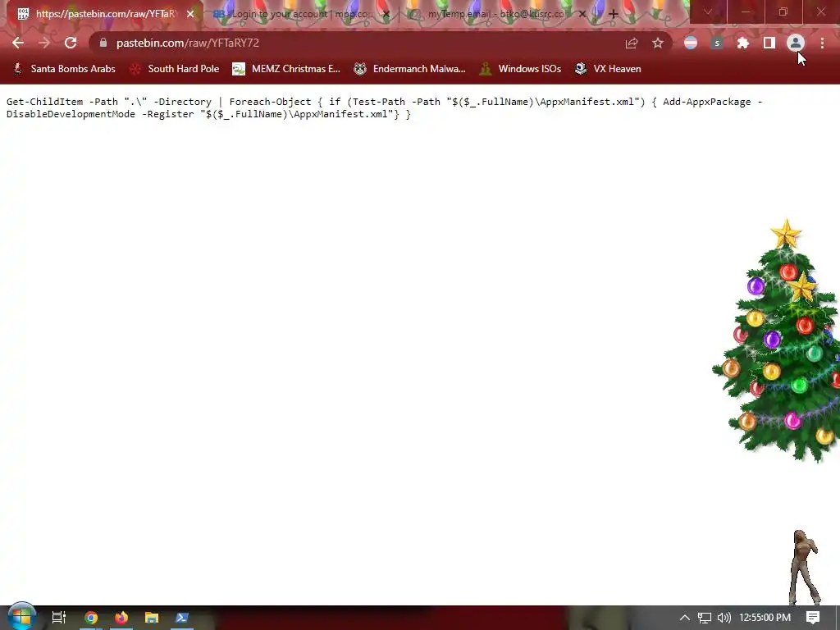
Task: Open the Action Center notifications icon
Action: click(x=813, y=618)
